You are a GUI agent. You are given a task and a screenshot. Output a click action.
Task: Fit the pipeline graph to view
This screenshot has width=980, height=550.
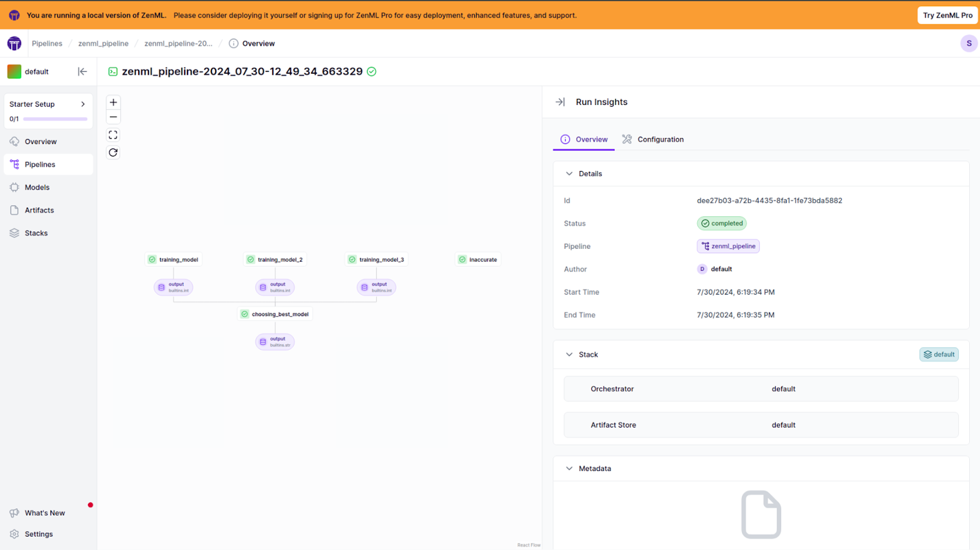tap(113, 135)
